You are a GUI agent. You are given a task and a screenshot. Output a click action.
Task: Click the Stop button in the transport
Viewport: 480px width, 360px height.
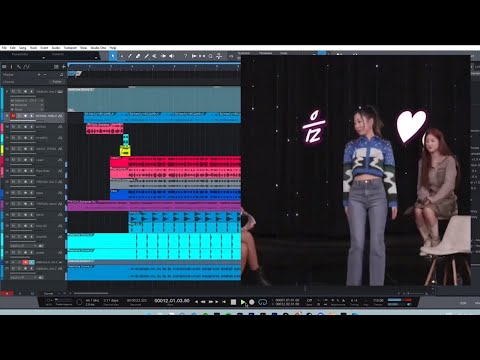tap(233, 302)
